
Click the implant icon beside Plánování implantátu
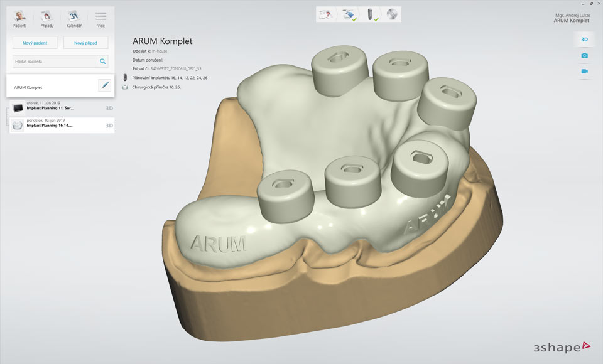click(x=124, y=78)
